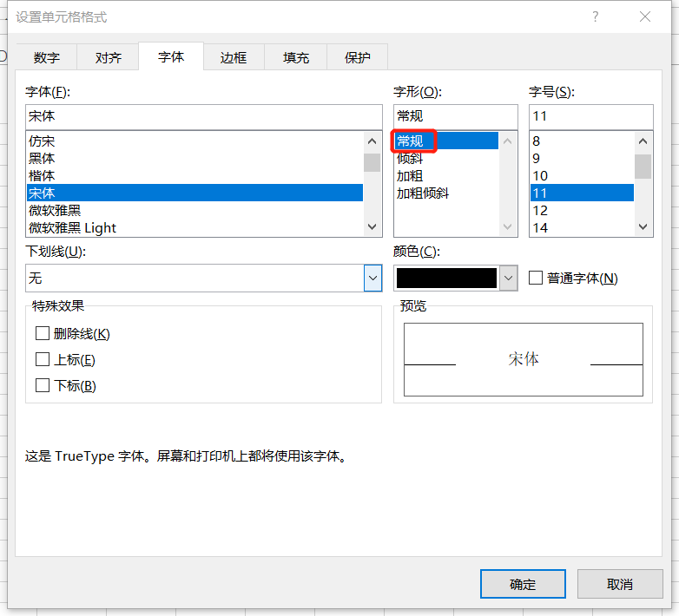Select 楷体 in the font list
This screenshot has width=679, height=616.
click(x=194, y=175)
